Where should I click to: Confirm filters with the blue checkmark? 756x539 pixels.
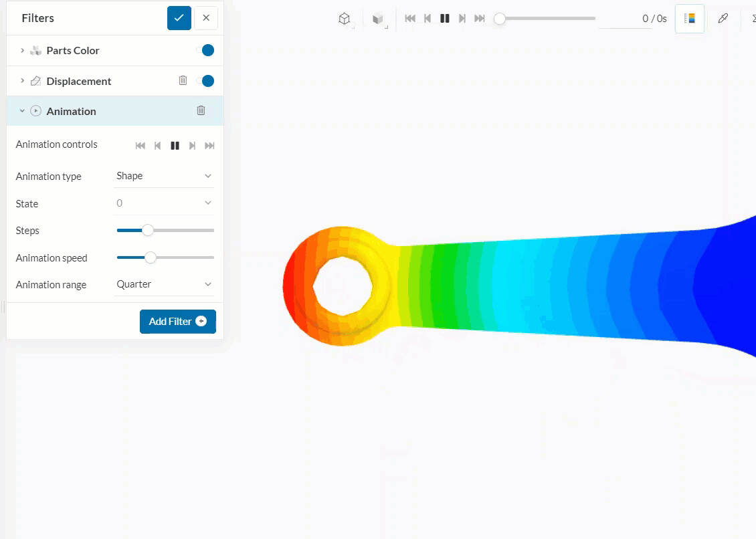point(179,18)
